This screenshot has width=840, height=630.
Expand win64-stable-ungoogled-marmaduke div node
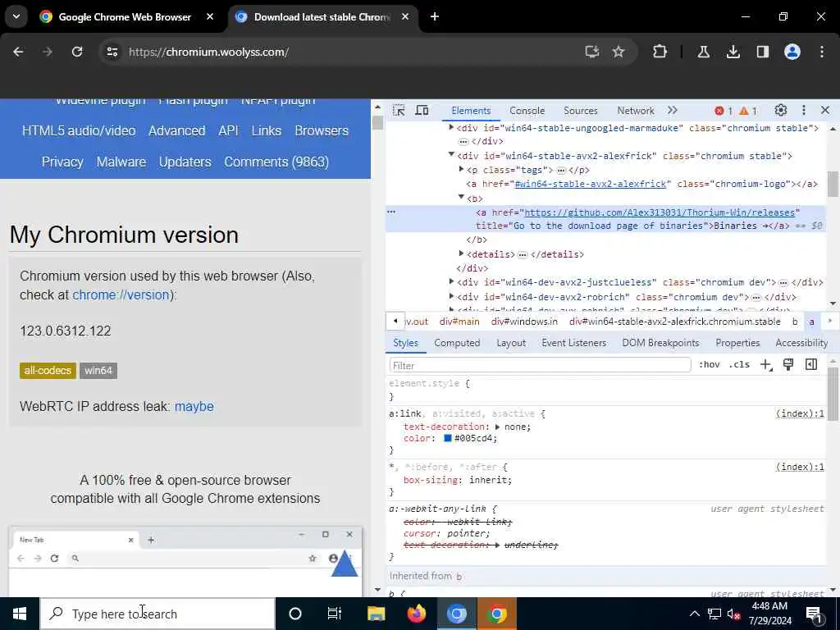451,127
